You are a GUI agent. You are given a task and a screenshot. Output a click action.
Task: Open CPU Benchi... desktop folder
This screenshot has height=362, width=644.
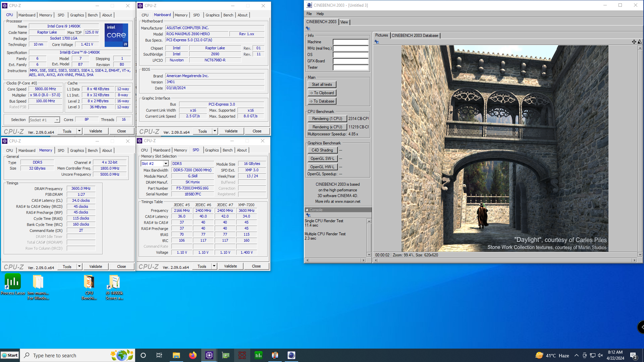tap(89, 287)
